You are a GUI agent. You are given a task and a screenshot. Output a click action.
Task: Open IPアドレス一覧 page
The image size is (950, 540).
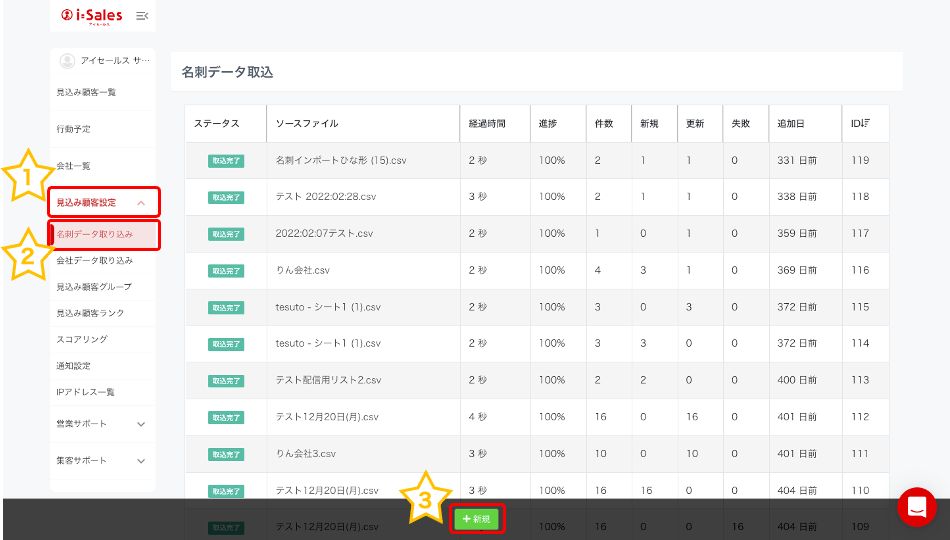coord(86,392)
